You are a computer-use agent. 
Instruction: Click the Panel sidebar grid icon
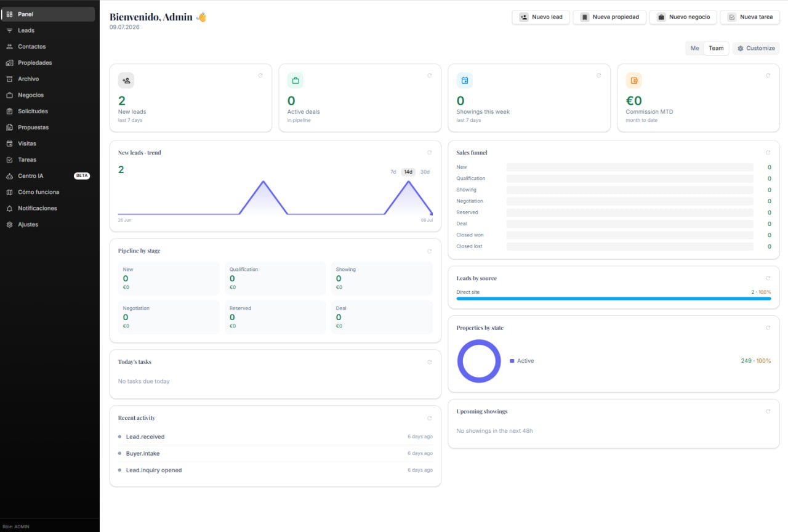9,14
